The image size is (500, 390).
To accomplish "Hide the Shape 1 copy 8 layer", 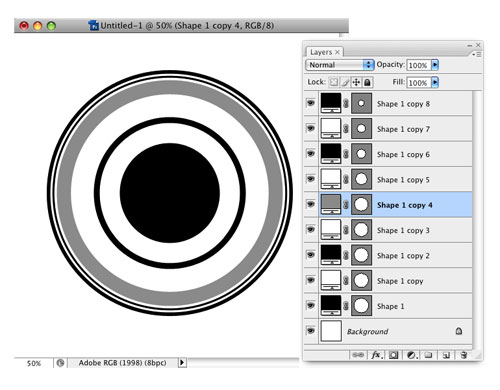I will (x=311, y=103).
